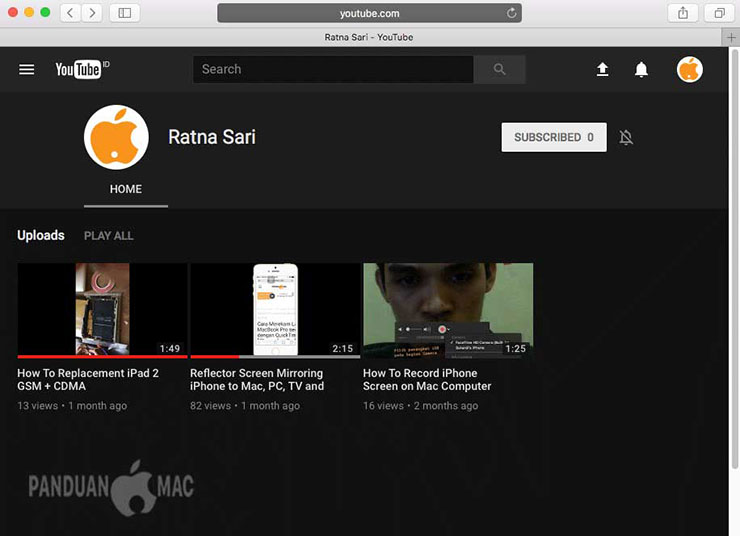The width and height of the screenshot is (740, 536).
Task: Click '13 views • 1 month ago' text
Action: pos(72,406)
